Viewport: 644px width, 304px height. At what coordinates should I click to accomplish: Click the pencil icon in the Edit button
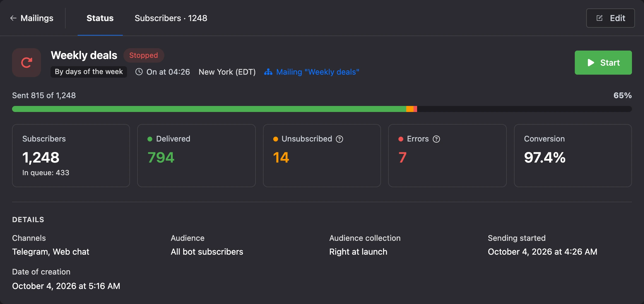[599, 18]
